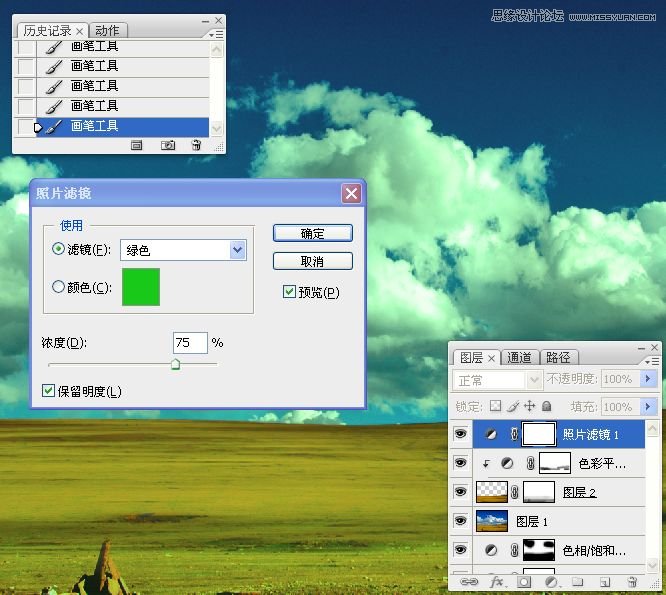
Task: Click adjustment icon on 色相/饱和 layer
Action: 491,550
